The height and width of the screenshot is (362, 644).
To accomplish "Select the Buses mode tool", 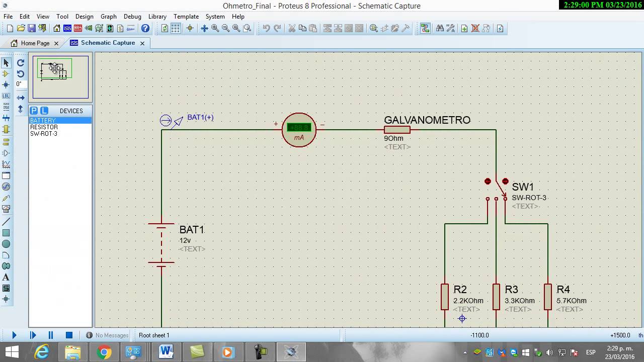I will click(6, 118).
